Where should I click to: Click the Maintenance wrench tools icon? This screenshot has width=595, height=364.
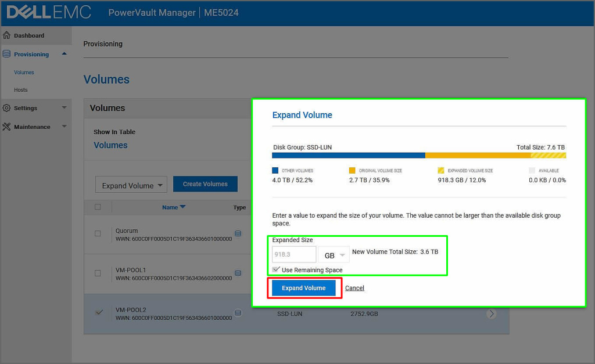click(6, 127)
